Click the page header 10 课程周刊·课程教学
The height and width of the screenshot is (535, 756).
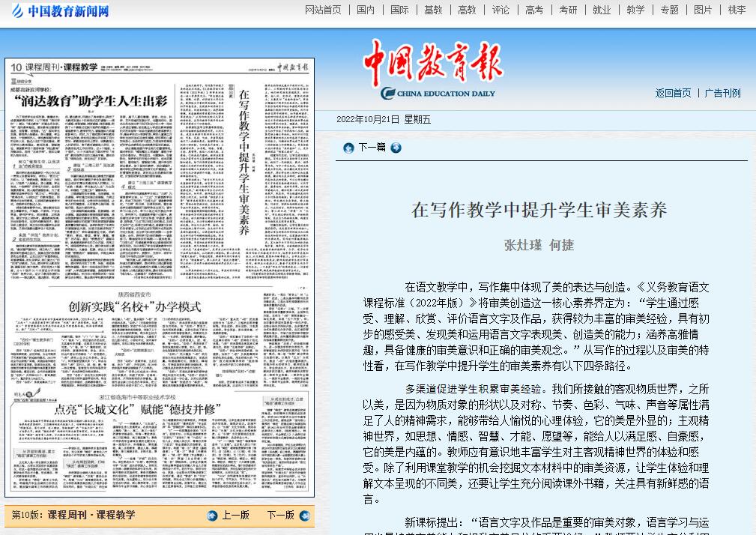(x=54, y=67)
